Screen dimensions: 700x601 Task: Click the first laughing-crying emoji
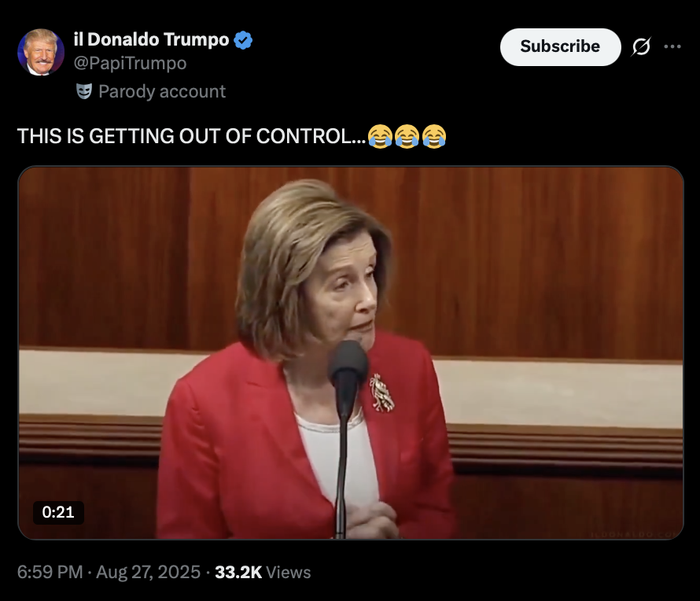[380, 136]
